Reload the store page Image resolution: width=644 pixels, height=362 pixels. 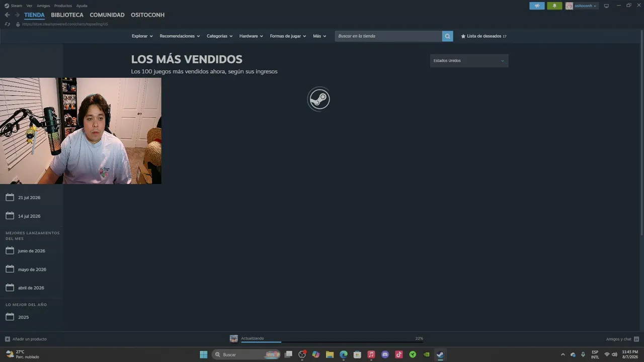[7, 24]
